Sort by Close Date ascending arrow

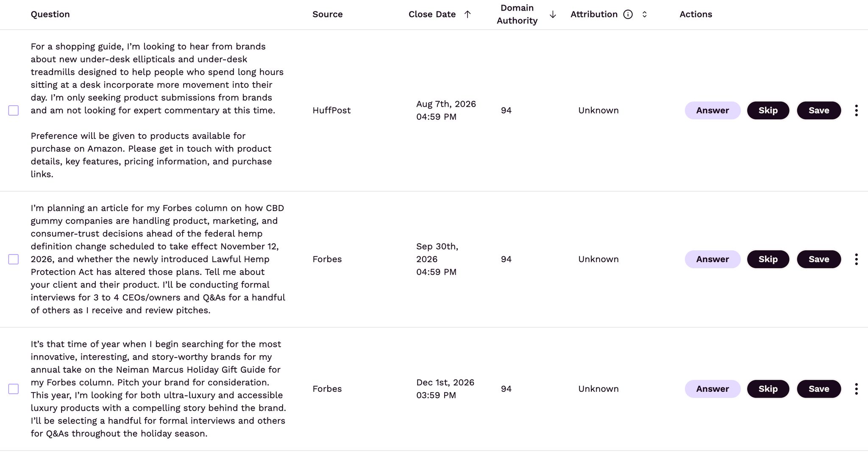(467, 14)
